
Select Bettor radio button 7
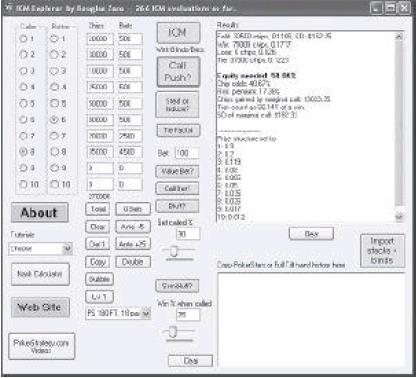tap(54, 136)
